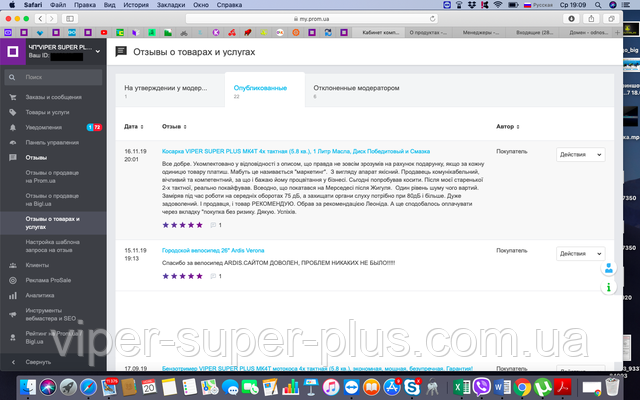Click the Клиенты people icon in sidebar
This screenshot has height=400, width=640.
point(13,265)
